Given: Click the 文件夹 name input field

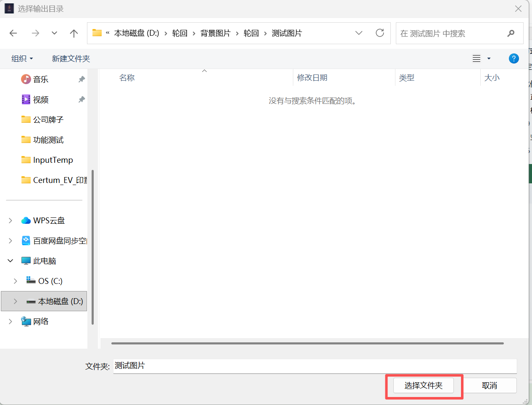Looking at the screenshot, I should click(315, 366).
